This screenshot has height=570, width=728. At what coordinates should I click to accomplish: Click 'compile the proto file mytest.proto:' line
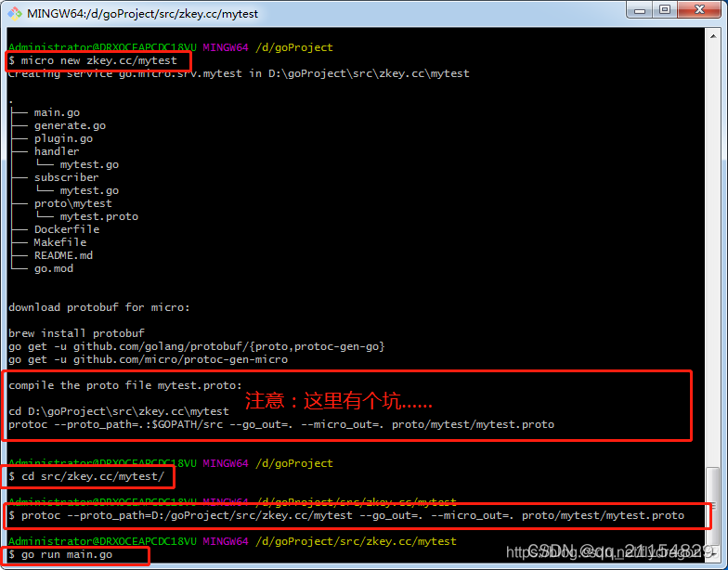click(x=124, y=385)
